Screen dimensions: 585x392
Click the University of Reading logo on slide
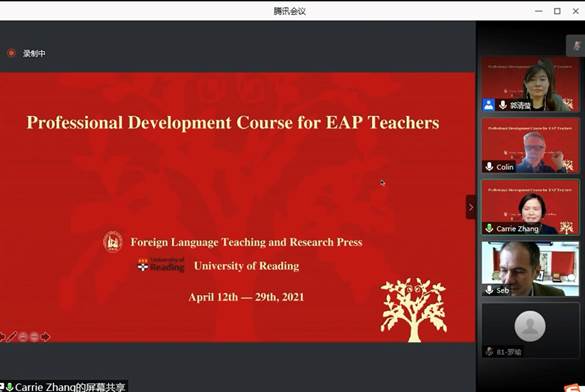[161, 264]
